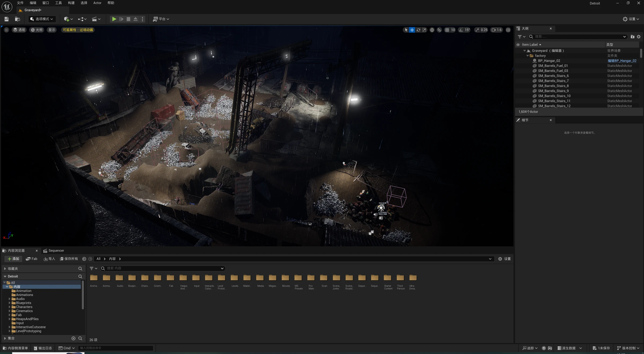
Task: Open outliner settings gear
Action: tap(639, 36)
